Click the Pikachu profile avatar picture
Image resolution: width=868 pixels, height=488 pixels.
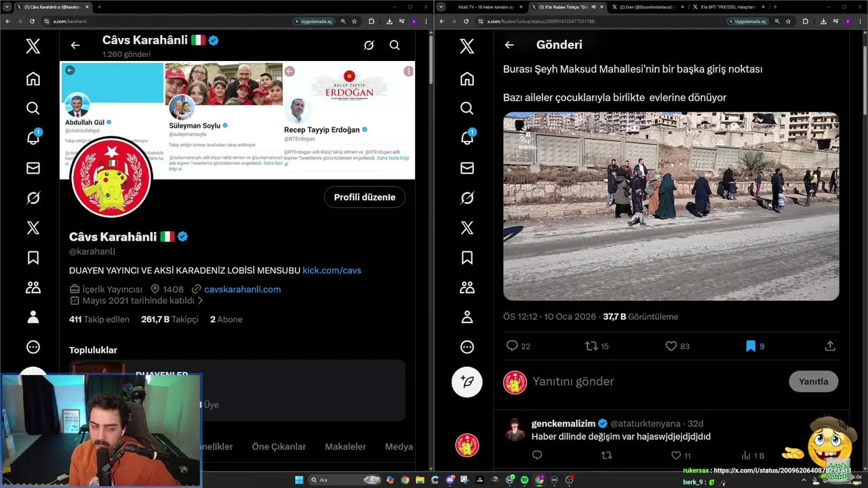[111, 177]
